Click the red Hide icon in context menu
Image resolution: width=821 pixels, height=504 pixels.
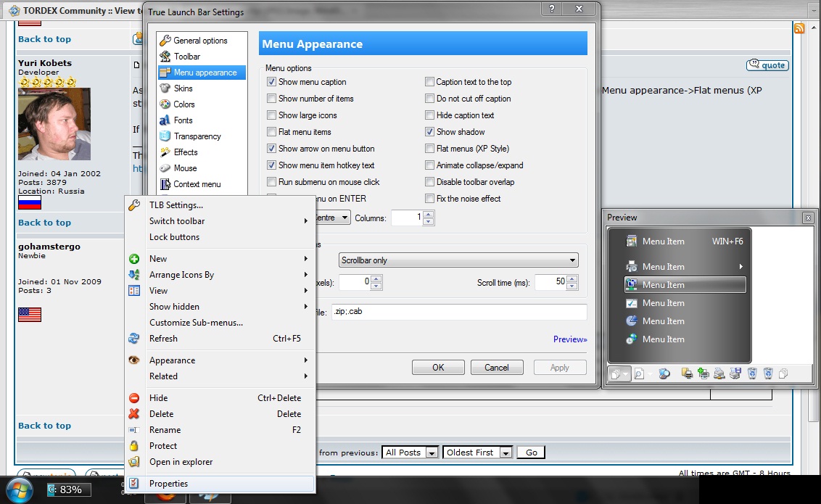coord(134,397)
